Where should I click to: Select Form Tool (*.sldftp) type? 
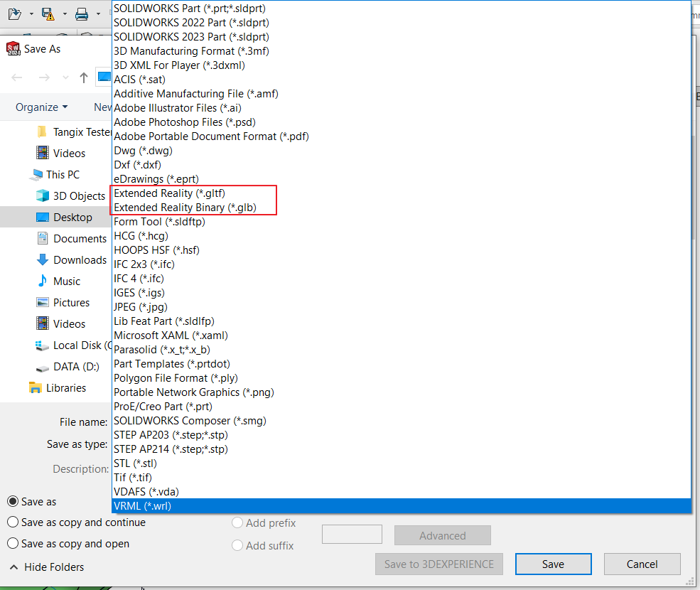(x=401, y=222)
